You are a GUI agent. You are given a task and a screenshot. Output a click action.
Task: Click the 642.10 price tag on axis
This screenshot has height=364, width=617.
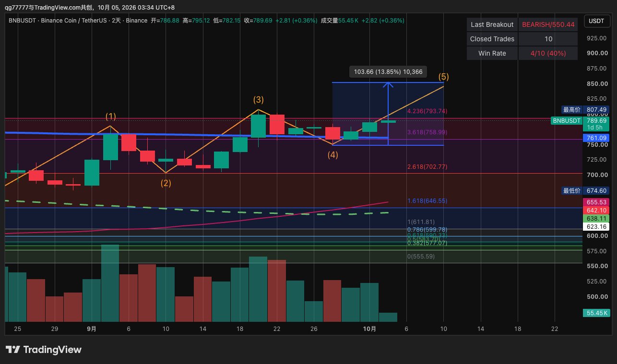596,210
